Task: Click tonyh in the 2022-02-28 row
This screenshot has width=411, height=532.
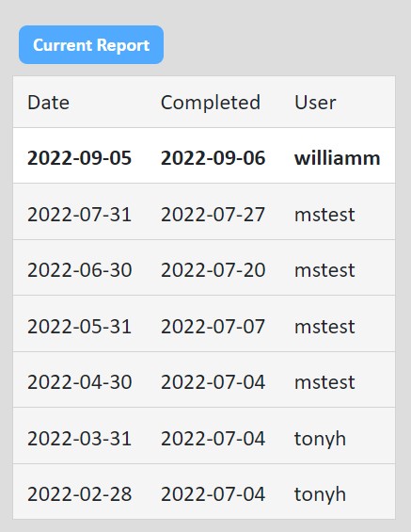Action: click(x=320, y=494)
